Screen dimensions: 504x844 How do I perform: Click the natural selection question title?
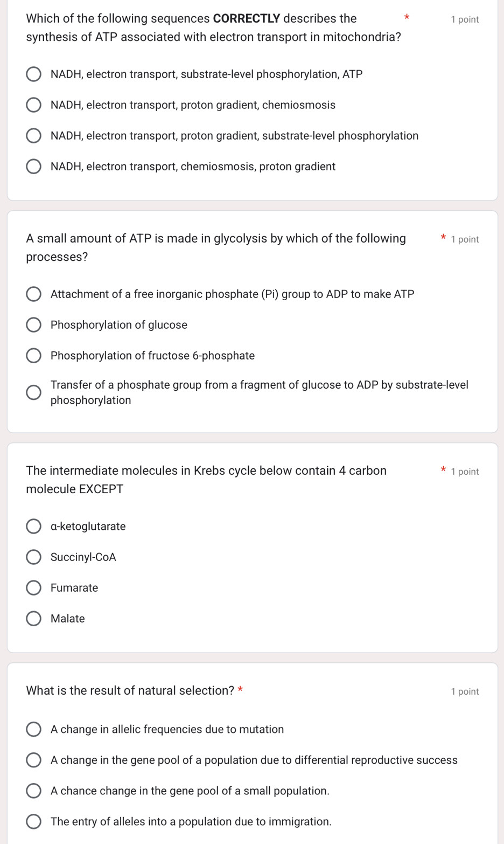[130, 690]
